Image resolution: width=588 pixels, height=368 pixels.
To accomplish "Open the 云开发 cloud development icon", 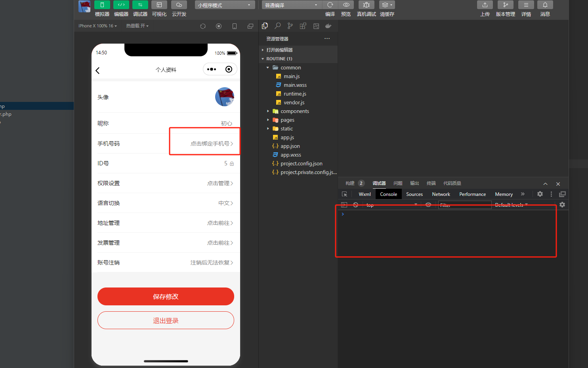I will point(179,5).
